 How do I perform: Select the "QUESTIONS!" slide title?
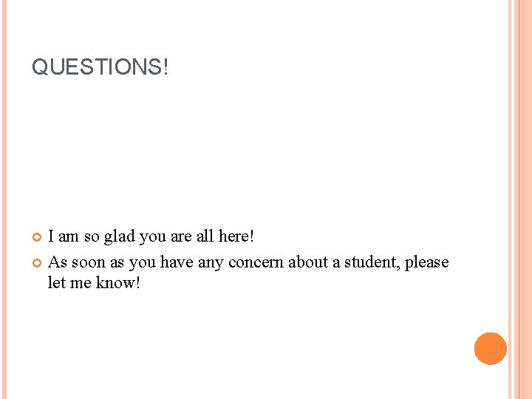100,68
